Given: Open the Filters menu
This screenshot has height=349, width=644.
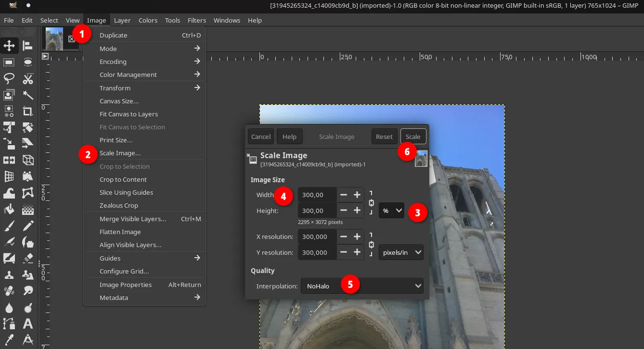Looking at the screenshot, I should pos(197,20).
